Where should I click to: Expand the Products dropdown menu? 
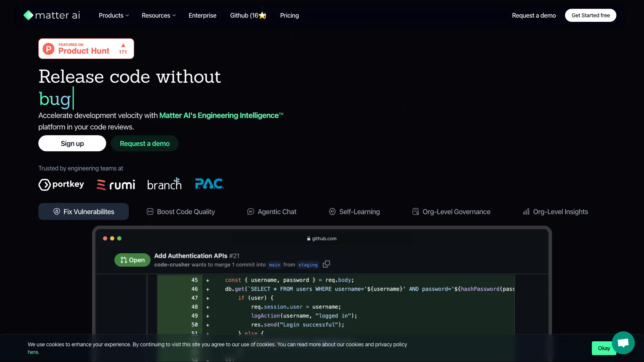coord(114,15)
